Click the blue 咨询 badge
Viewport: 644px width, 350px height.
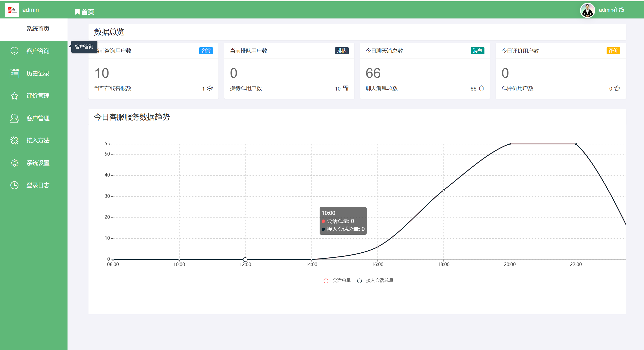click(x=206, y=51)
